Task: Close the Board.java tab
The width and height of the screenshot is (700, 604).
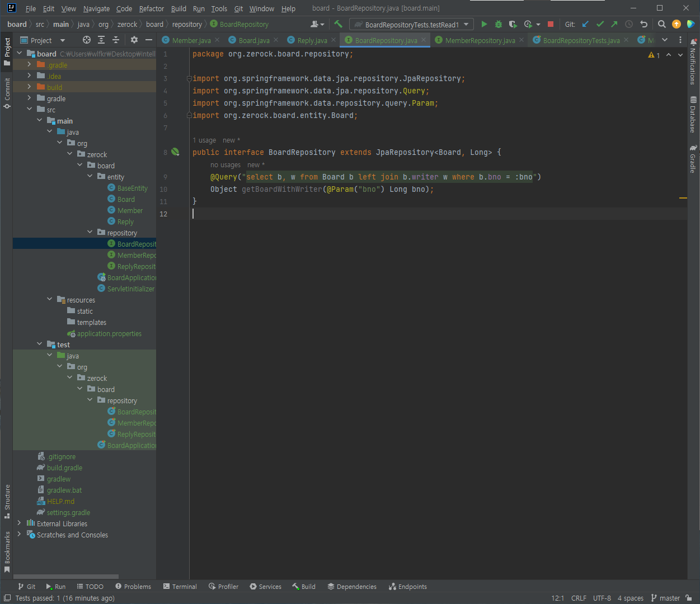Action: tap(276, 40)
